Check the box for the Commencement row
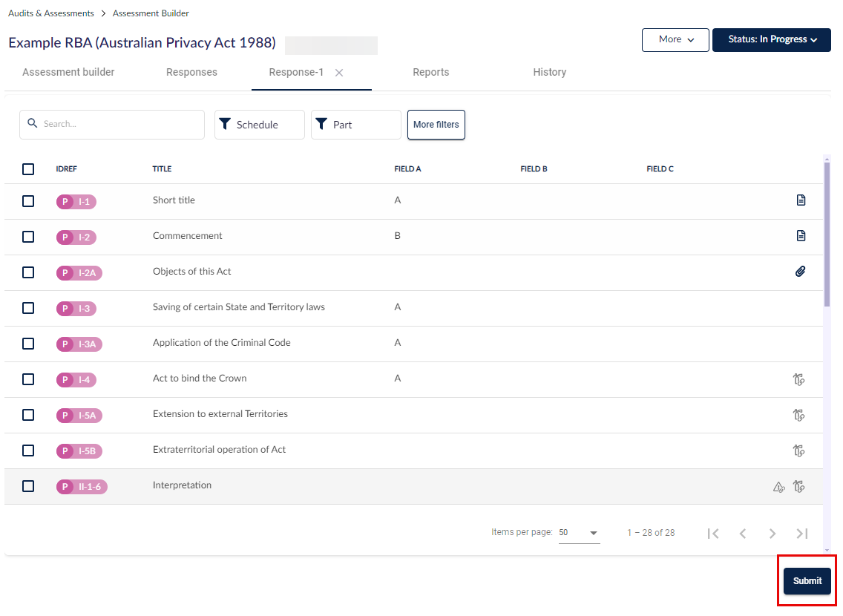This screenshot has height=616, width=843. pos(28,237)
